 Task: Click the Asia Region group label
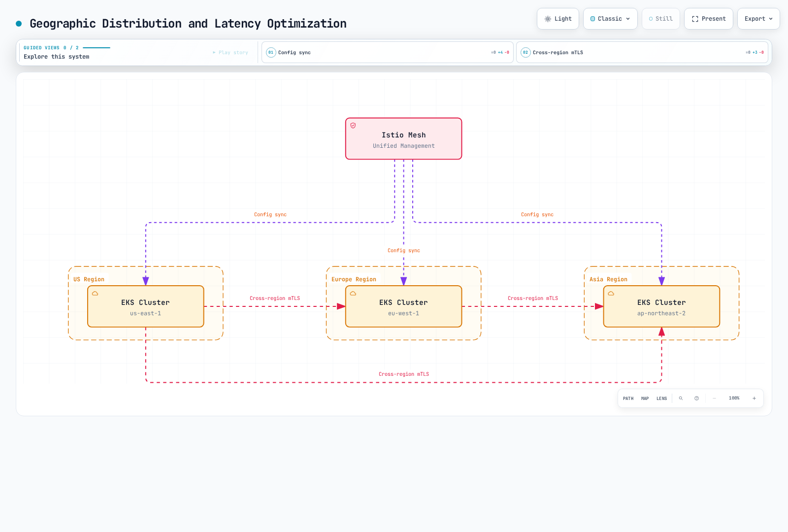[608, 279]
